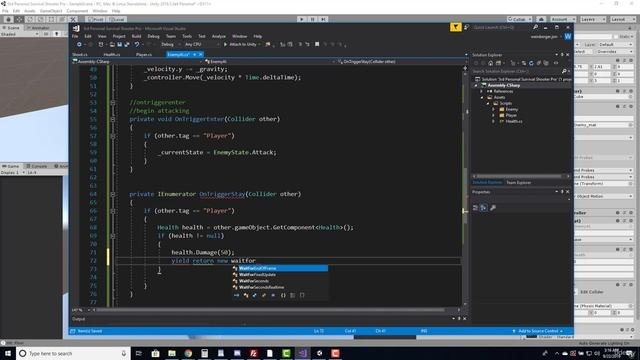Viewport: 640px width, 360px height.
Task: Expand the References node
Action: (482, 91)
